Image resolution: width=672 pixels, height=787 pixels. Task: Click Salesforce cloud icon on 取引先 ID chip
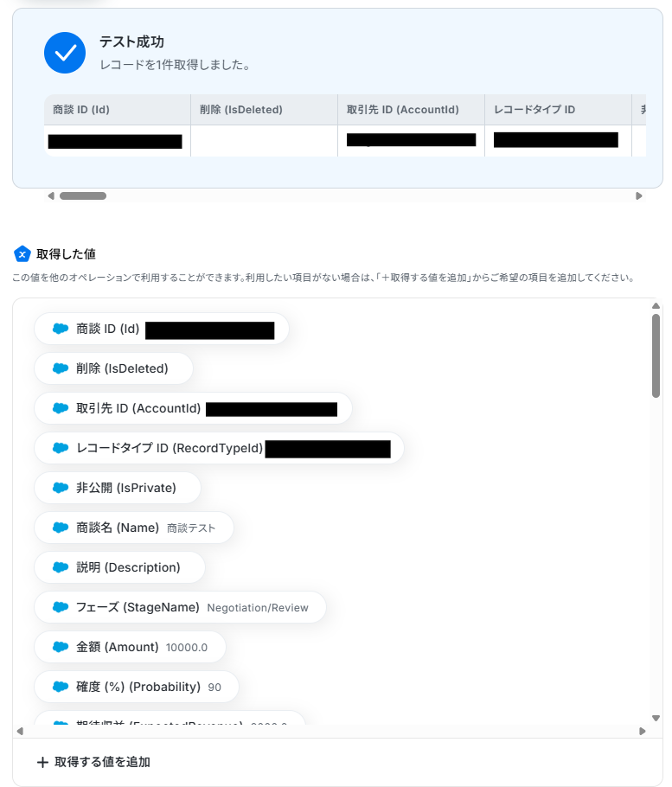click(61, 408)
